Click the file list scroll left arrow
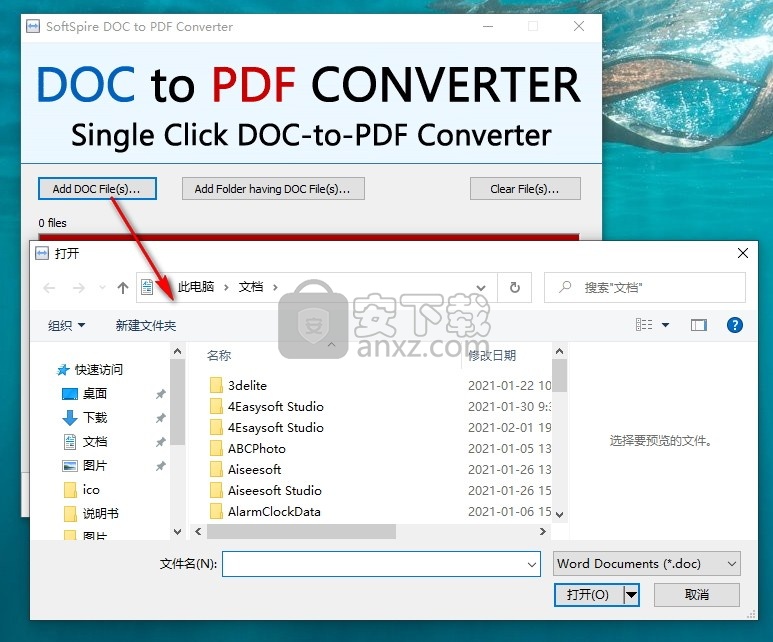The image size is (773, 642). pos(198,532)
